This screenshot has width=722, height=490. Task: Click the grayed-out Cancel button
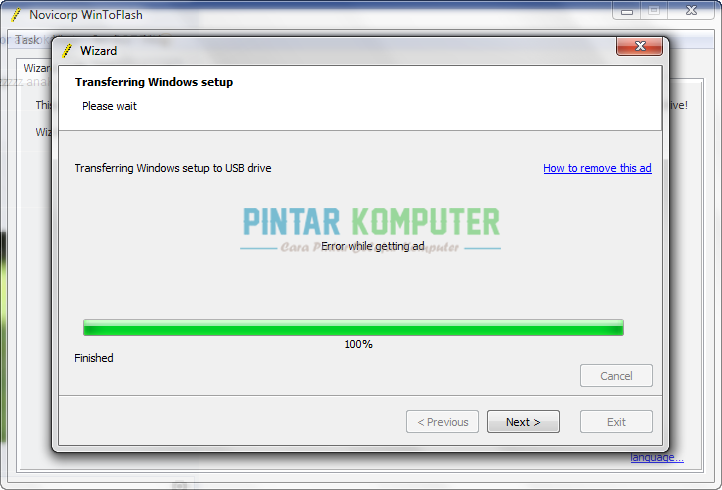point(616,375)
